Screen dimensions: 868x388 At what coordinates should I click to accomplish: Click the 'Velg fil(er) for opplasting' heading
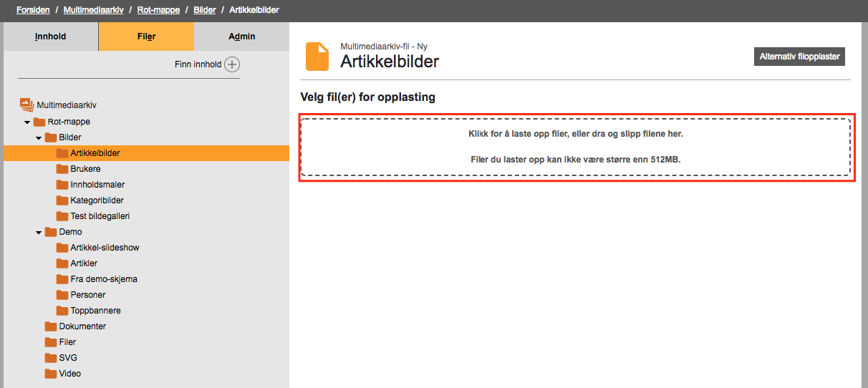pyautogui.click(x=367, y=97)
